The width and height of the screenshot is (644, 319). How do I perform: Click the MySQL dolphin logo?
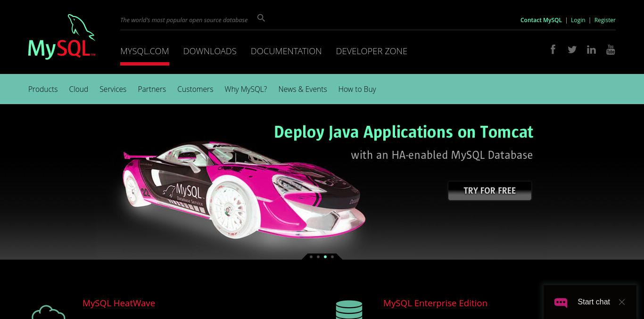pos(62,37)
